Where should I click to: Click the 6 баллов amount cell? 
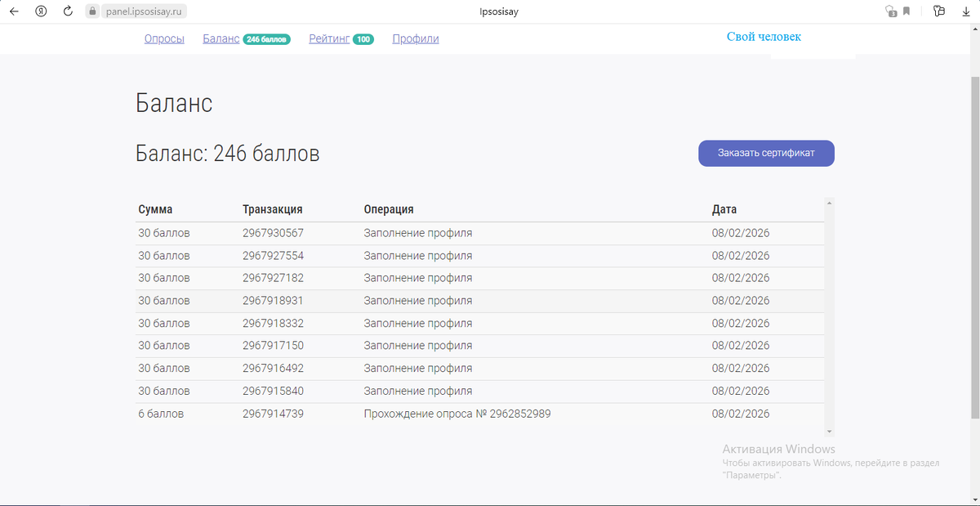click(161, 414)
